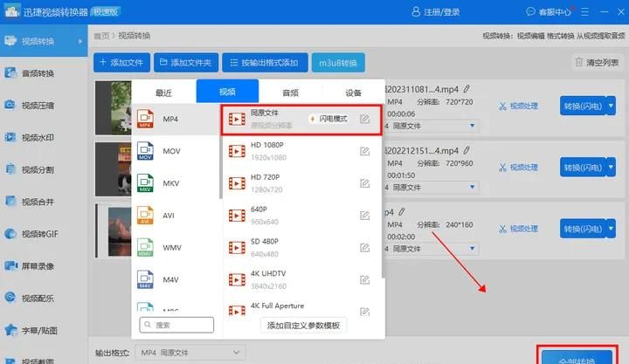This screenshot has width=629, height=364.
Task: Expand convert options for the 720*720 video
Action: click(611, 106)
